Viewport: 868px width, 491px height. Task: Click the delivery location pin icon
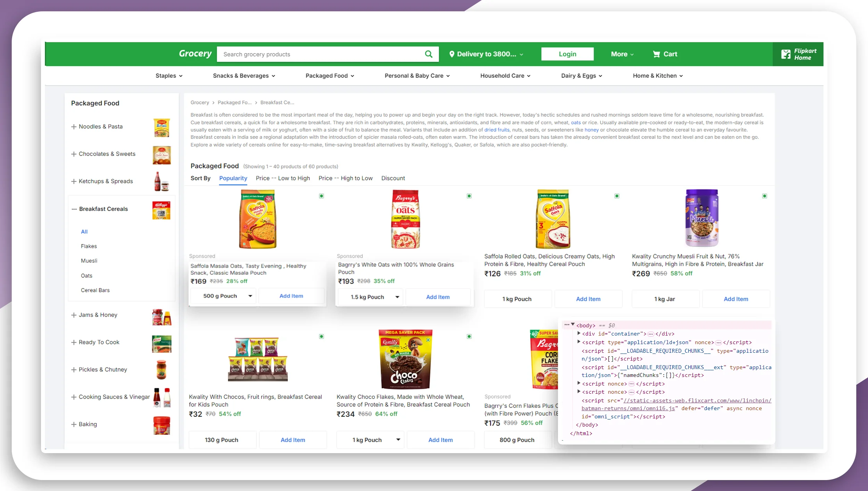coord(452,54)
